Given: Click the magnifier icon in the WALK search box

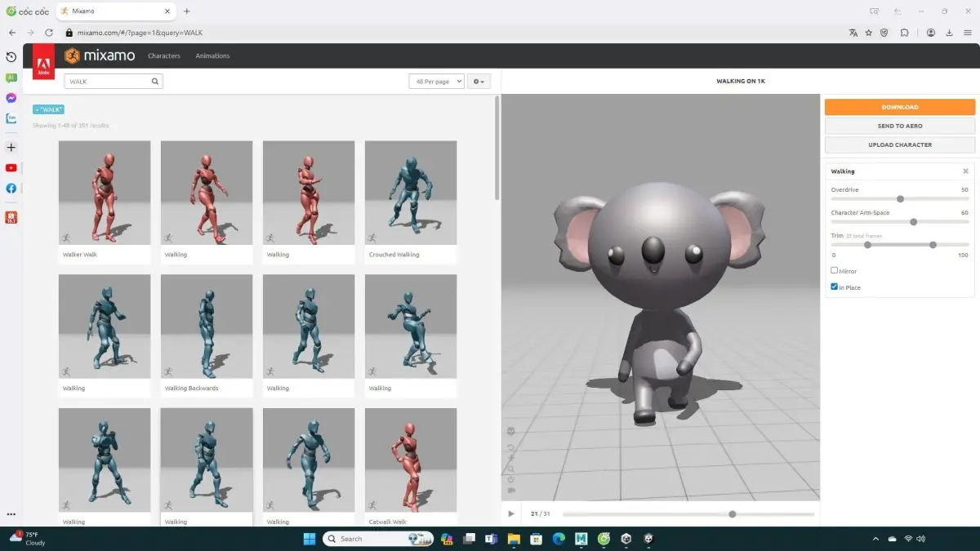Looking at the screenshot, I should tap(155, 82).
